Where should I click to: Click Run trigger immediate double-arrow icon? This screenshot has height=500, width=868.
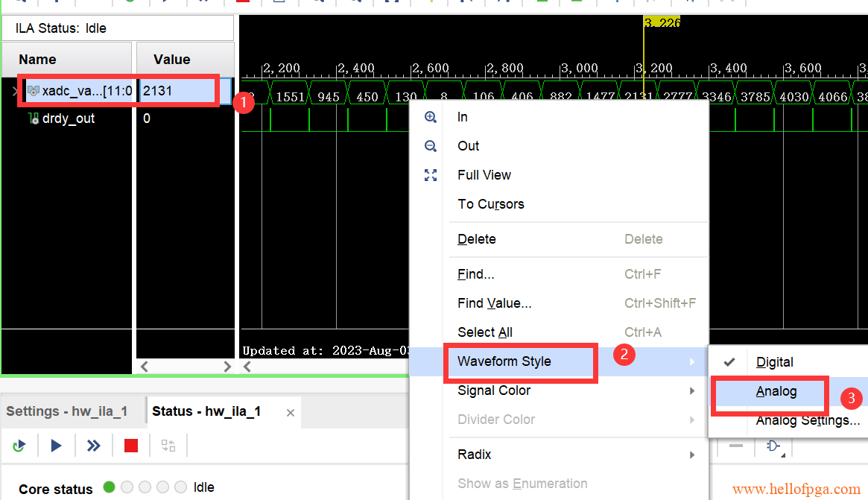(93, 446)
